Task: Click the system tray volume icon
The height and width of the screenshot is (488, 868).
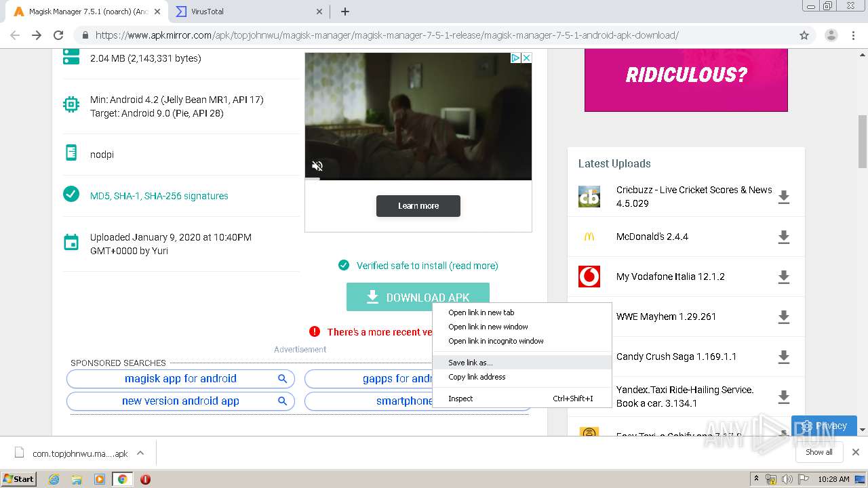Action: tap(787, 479)
